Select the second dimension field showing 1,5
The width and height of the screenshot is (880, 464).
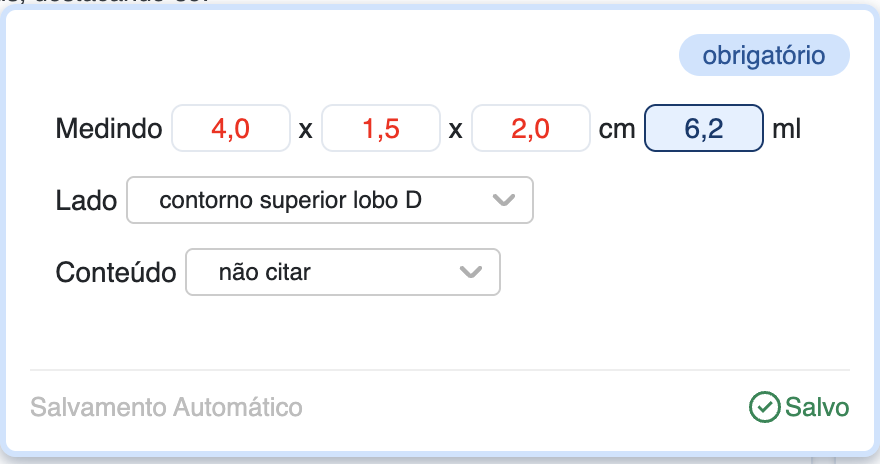381,129
